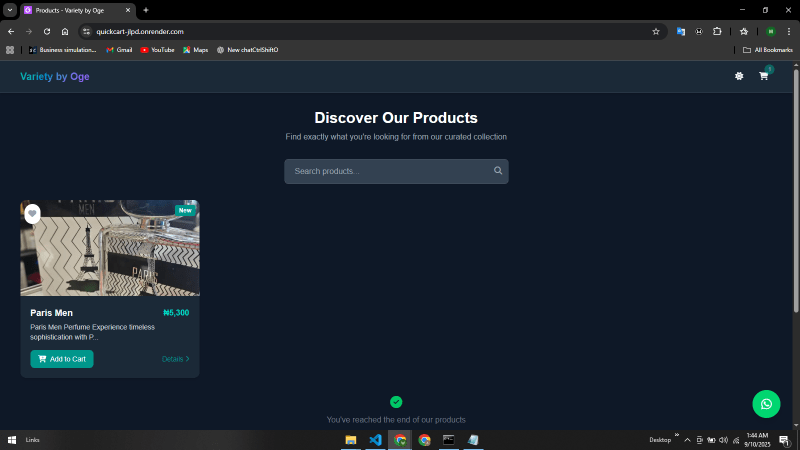The width and height of the screenshot is (800, 450).
Task: Open the notification center icon
Action: [785, 440]
